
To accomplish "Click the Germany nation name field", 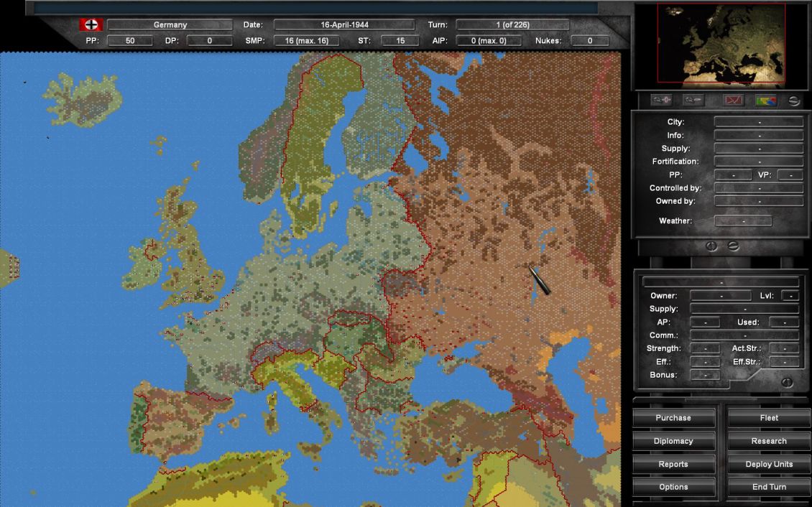I will (x=170, y=25).
